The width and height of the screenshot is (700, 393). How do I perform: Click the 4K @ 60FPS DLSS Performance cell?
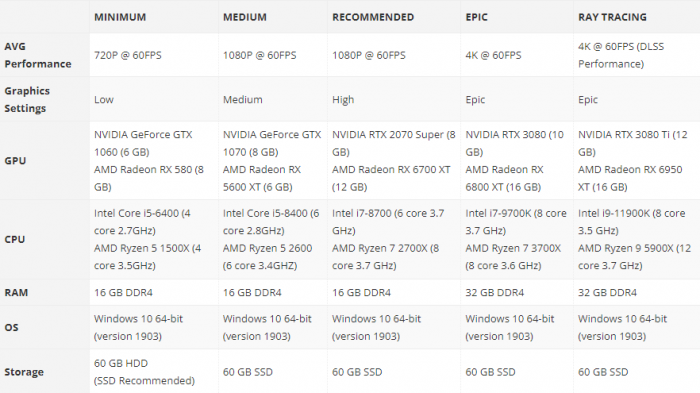tap(621, 55)
